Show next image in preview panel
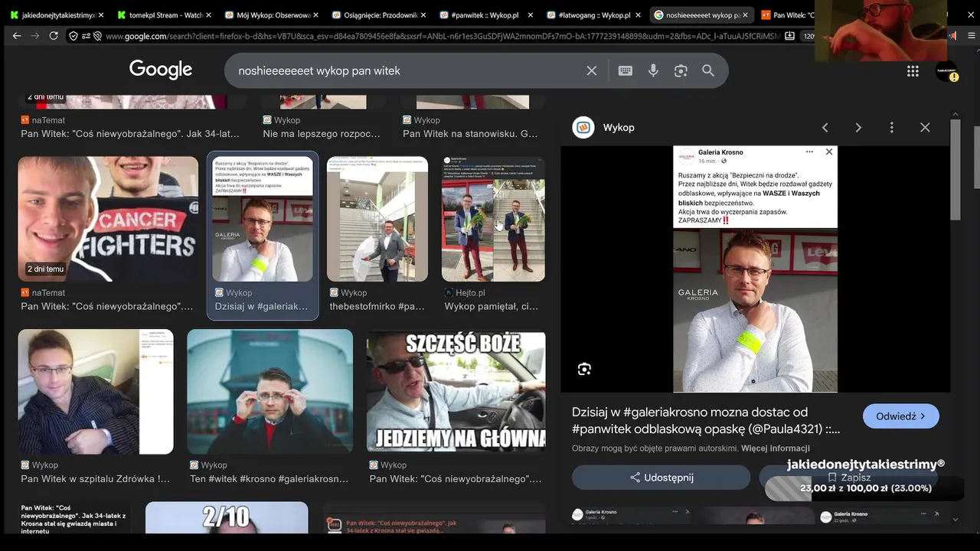This screenshot has height=551, width=980. [x=858, y=128]
